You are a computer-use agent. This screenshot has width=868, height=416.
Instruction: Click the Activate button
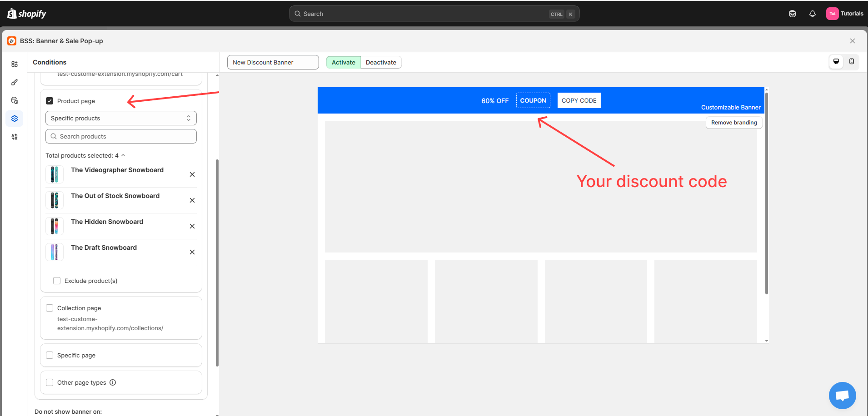coord(343,62)
